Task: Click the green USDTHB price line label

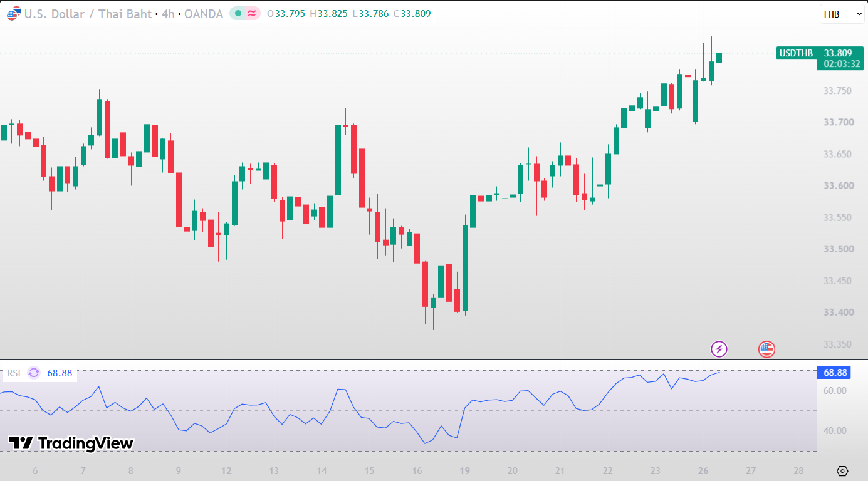Action: 796,53
